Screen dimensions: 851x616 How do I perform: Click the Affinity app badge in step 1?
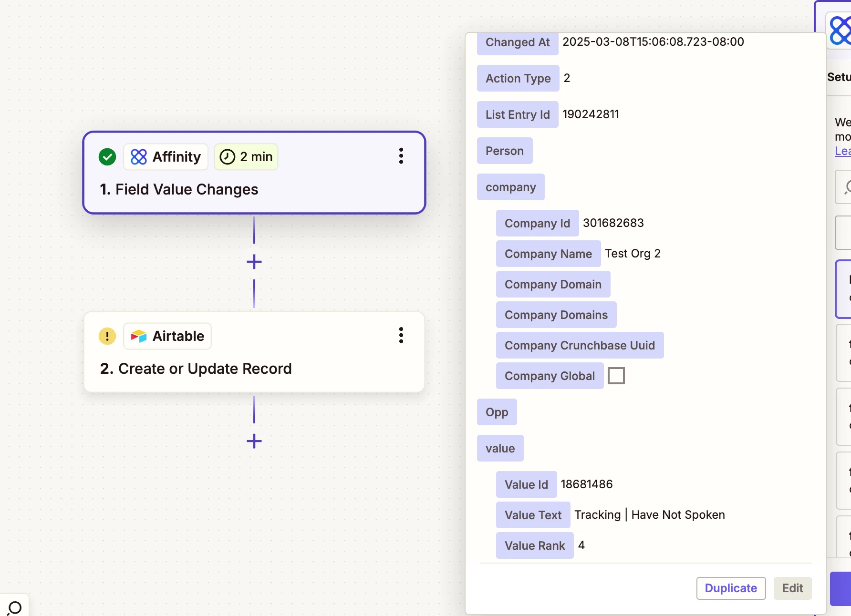pos(166,157)
